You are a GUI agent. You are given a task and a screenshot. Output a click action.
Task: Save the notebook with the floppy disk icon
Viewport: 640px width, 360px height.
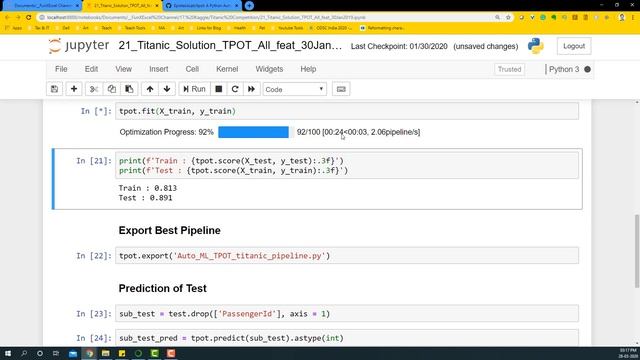tap(54, 89)
